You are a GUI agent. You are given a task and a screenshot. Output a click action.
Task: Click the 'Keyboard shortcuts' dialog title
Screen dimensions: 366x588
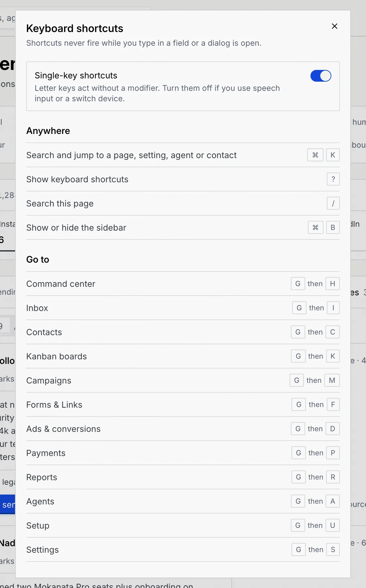point(75,28)
